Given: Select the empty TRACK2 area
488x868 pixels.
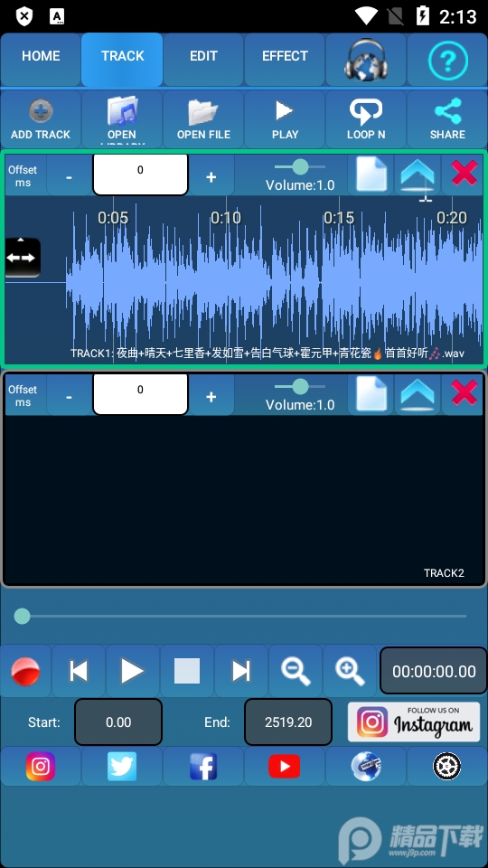Looking at the screenshot, I should pos(244,499).
